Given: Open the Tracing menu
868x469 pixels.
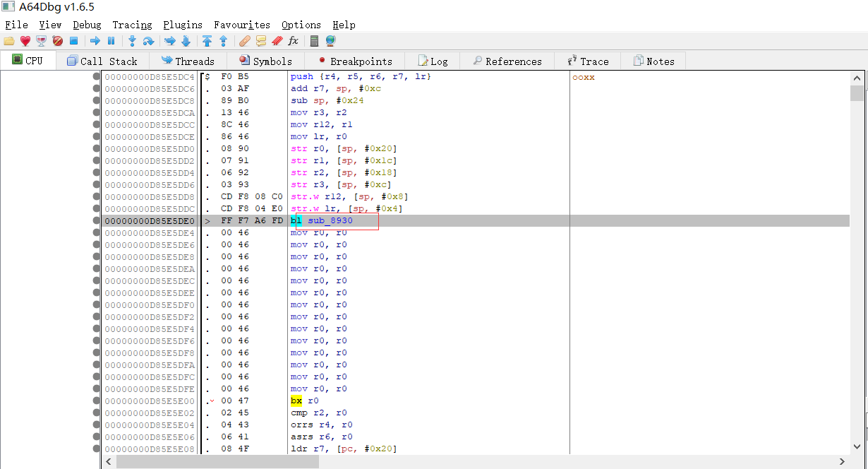Looking at the screenshot, I should tap(132, 25).
